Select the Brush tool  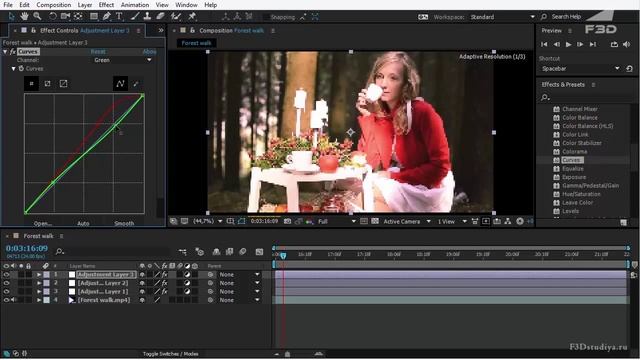(135, 16)
